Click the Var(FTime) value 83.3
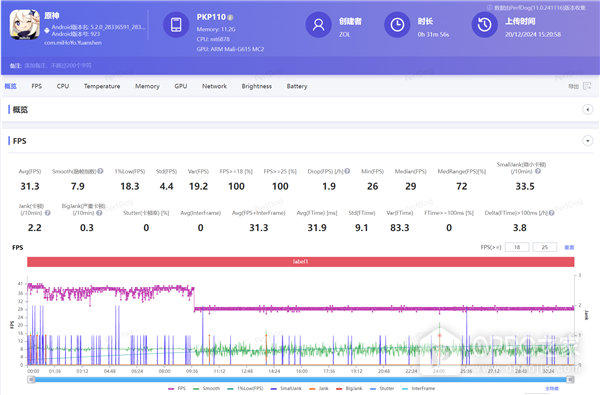Screen dimensions: 600x395 point(399,228)
